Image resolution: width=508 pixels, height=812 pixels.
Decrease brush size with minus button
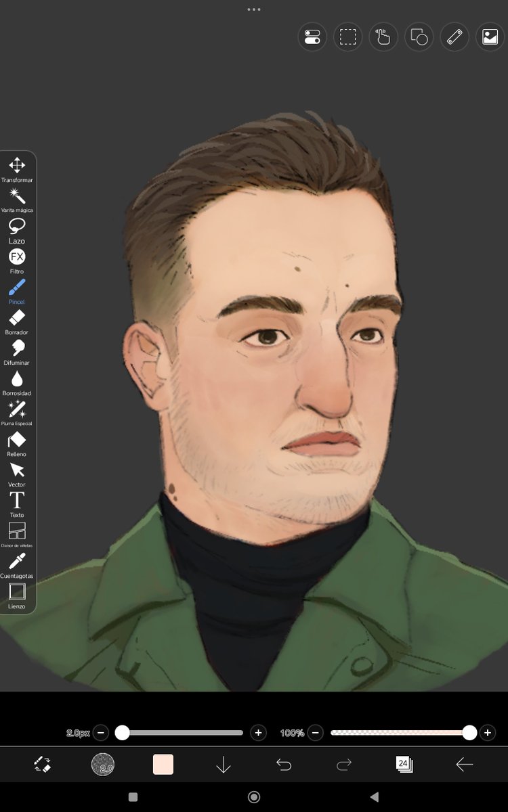click(101, 732)
